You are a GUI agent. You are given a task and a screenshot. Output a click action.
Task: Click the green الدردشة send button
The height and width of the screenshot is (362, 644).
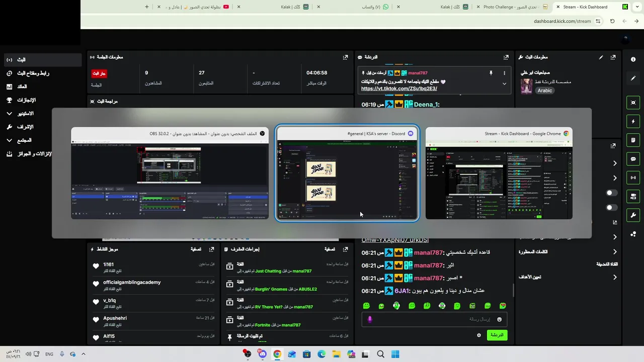[497, 335]
